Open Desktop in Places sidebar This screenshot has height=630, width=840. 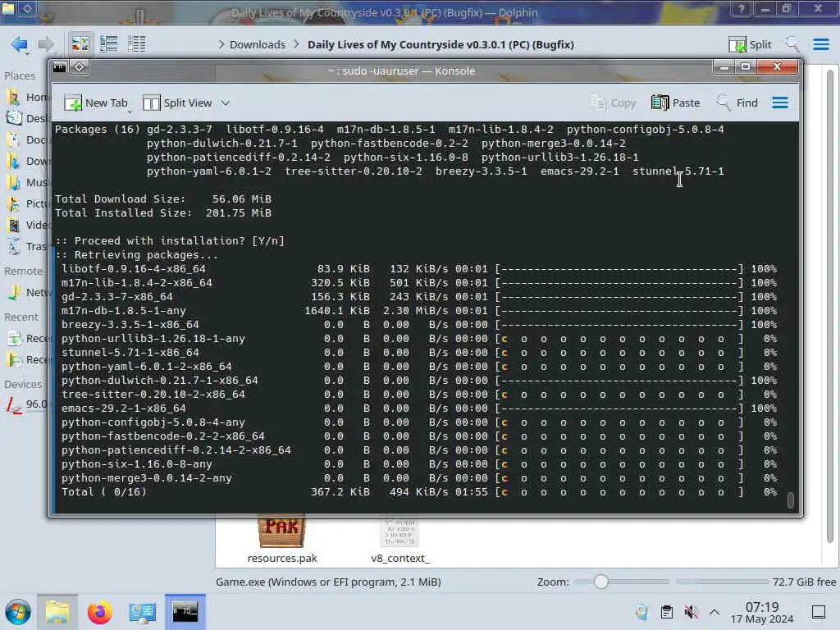pyautogui.click(x=27, y=118)
